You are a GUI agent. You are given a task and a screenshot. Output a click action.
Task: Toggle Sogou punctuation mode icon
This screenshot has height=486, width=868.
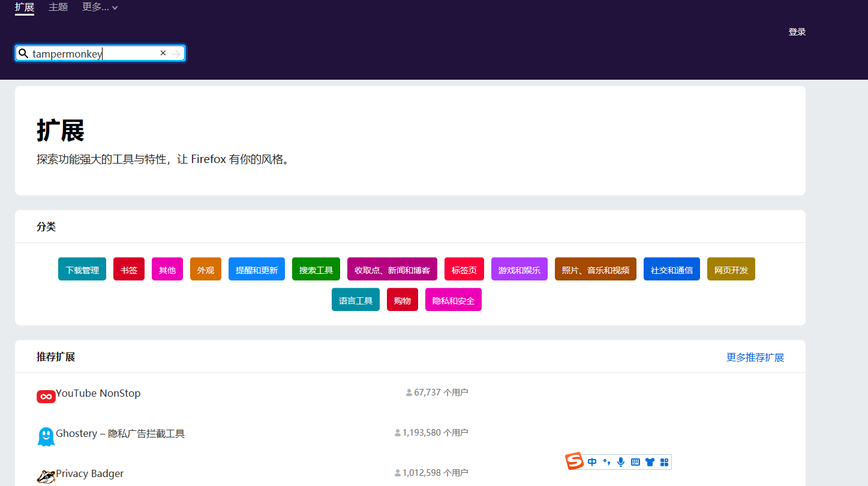tap(606, 462)
